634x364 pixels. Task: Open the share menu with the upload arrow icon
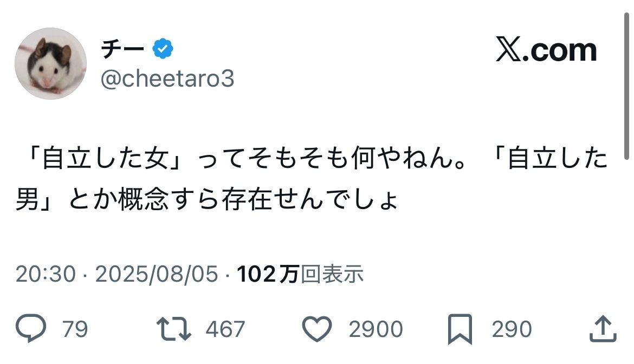(x=601, y=329)
